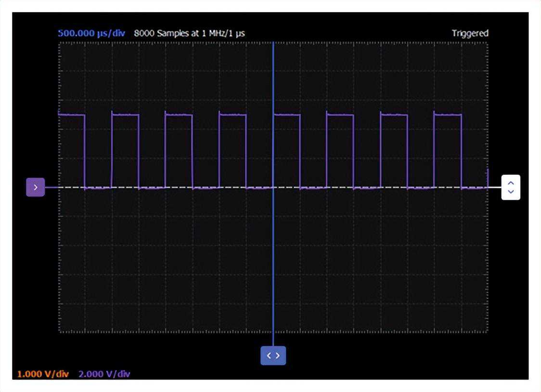Select the 500.000 µs/div timebase readout

coord(91,33)
